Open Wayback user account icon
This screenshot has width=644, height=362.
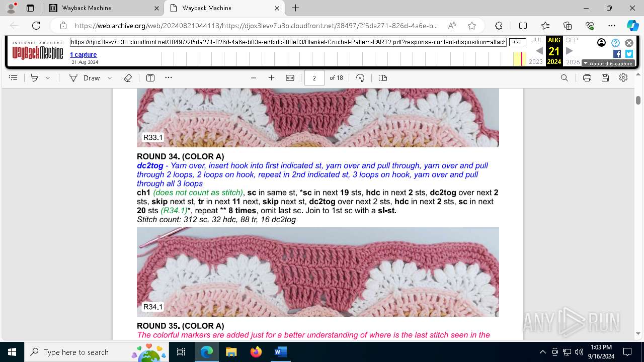(x=601, y=43)
